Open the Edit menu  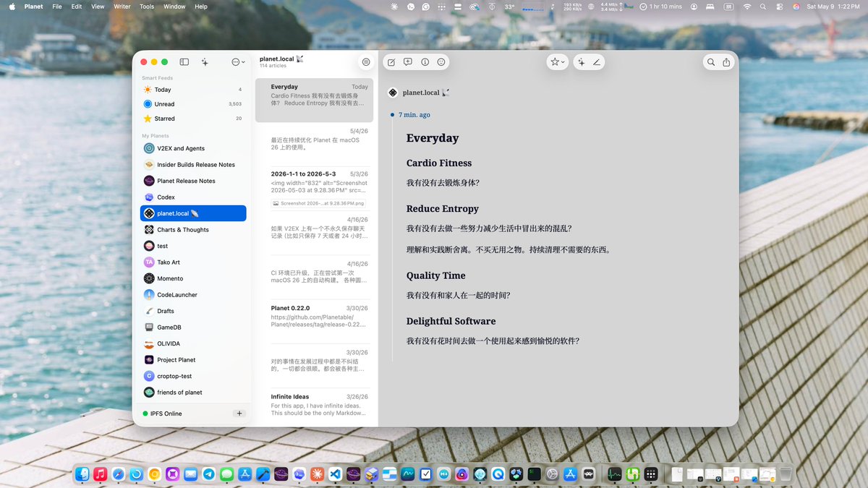coord(77,7)
